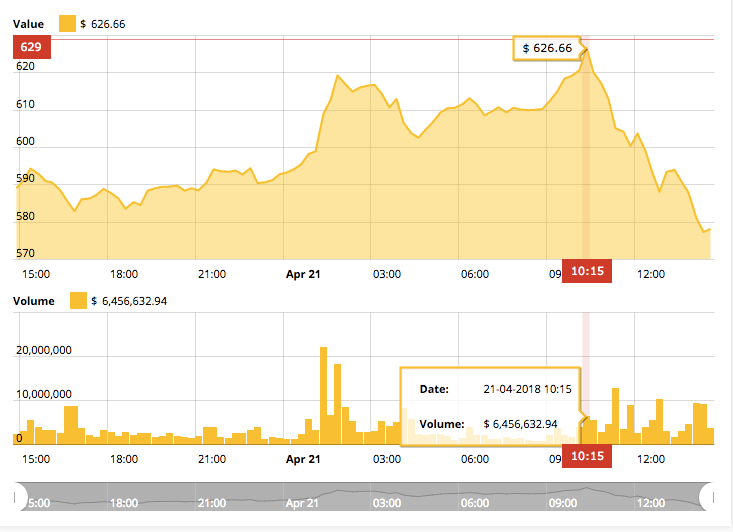
Task: Click 'Apr 21' label under volume chart
Action: point(303,459)
